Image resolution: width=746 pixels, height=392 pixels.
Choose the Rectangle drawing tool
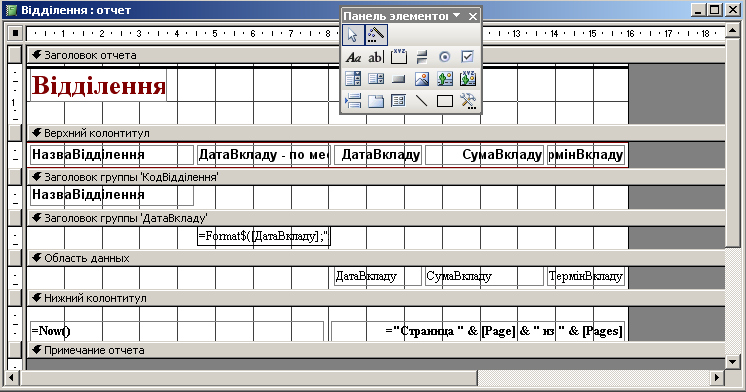(x=444, y=101)
